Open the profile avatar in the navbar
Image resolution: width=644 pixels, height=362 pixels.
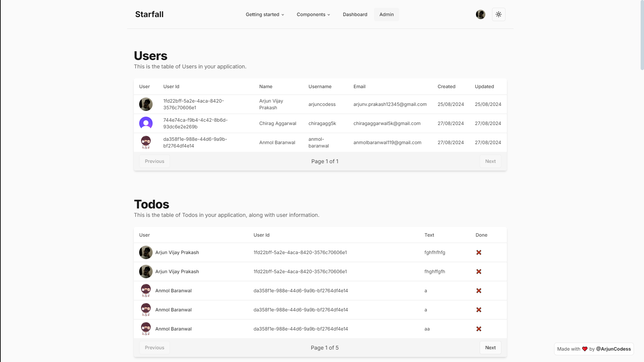[x=480, y=14]
